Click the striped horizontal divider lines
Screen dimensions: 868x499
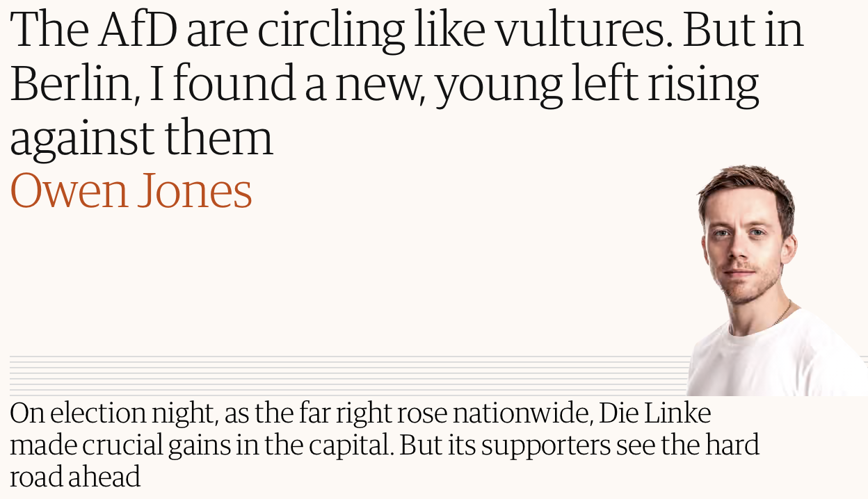pyautogui.click(x=348, y=374)
